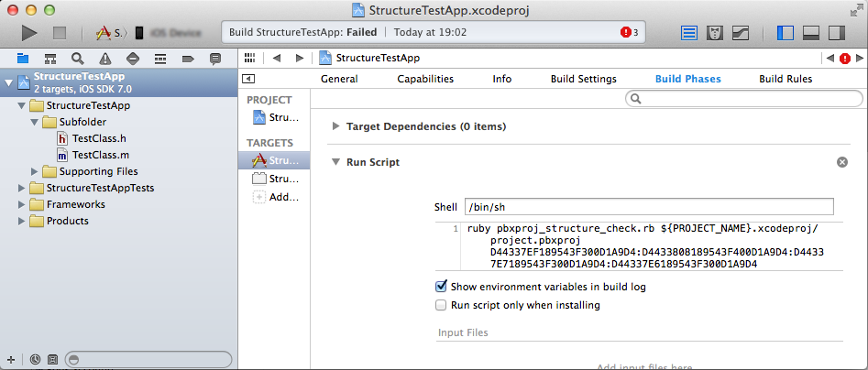The height and width of the screenshot is (370, 868).
Task: Click the build status activity display
Action: [x=433, y=33]
